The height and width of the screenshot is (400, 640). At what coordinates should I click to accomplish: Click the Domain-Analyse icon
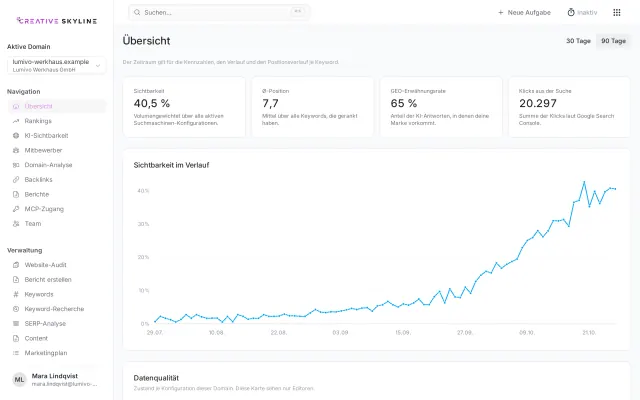click(x=16, y=165)
